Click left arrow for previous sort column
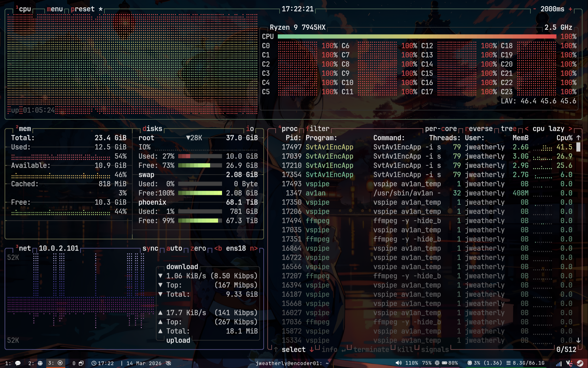The width and height of the screenshot is (588, 368). pyautogui.click(x=526, y=129)
